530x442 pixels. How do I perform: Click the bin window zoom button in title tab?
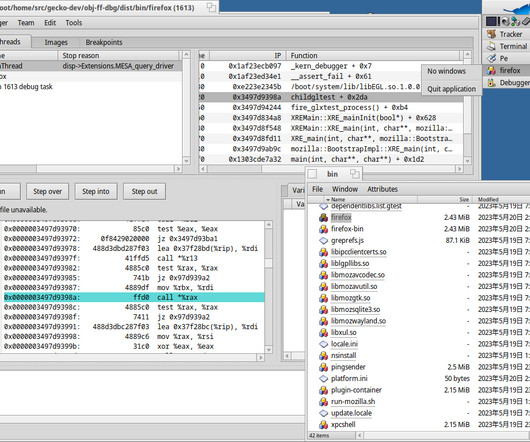click(x=355, y=174)
